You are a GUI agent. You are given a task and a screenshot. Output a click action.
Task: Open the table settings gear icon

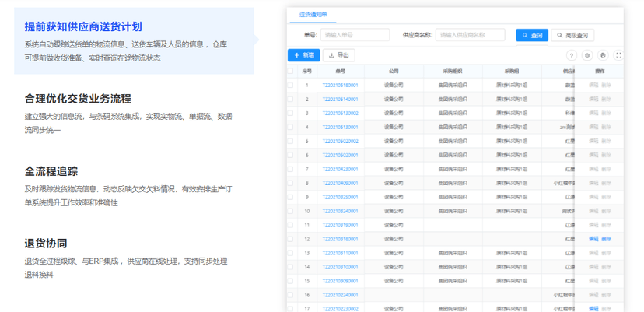(x=587, y=55)
